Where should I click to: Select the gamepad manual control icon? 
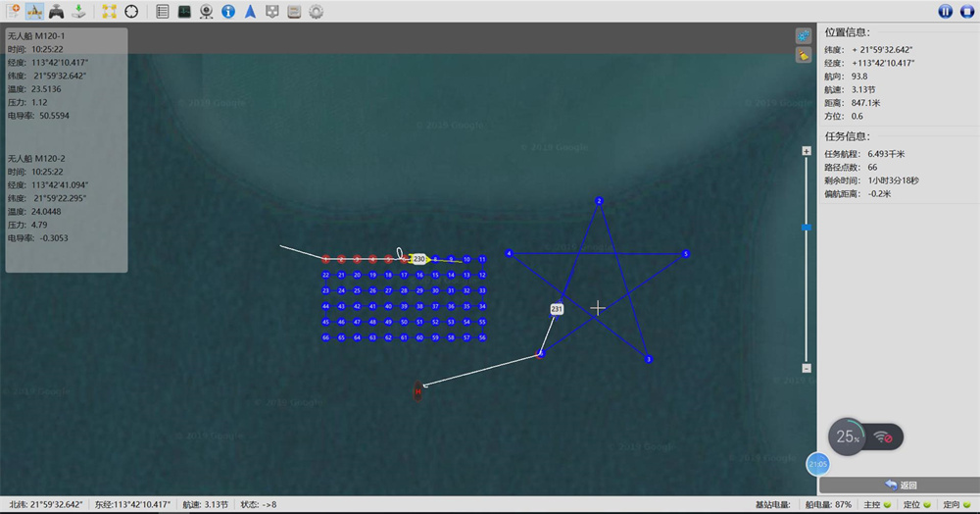tap(56, 11)
